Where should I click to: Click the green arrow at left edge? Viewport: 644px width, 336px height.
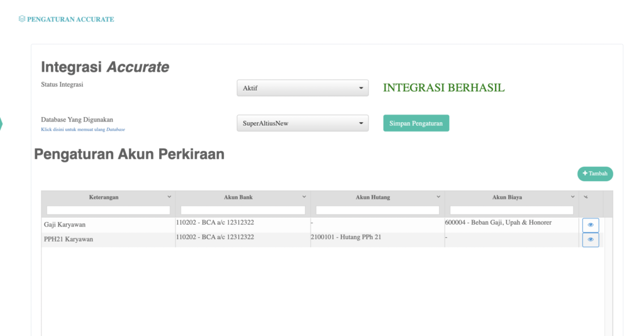pos(1,124)
